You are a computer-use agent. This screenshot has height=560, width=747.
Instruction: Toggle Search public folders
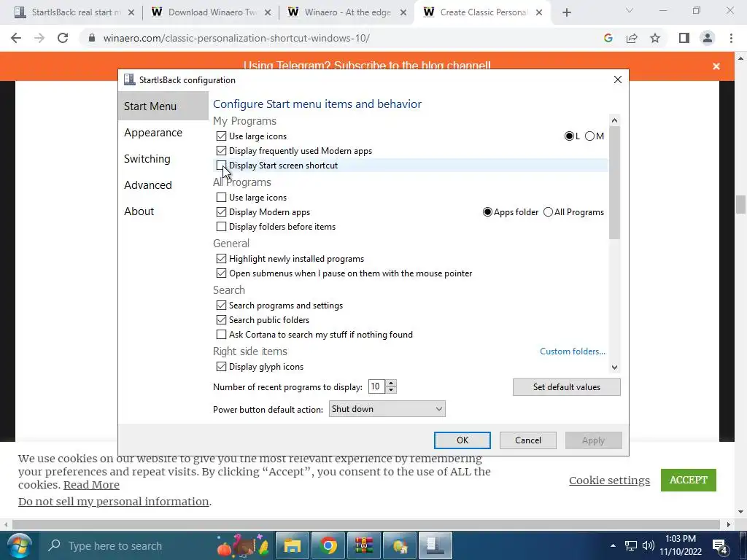tap(221, 320)
